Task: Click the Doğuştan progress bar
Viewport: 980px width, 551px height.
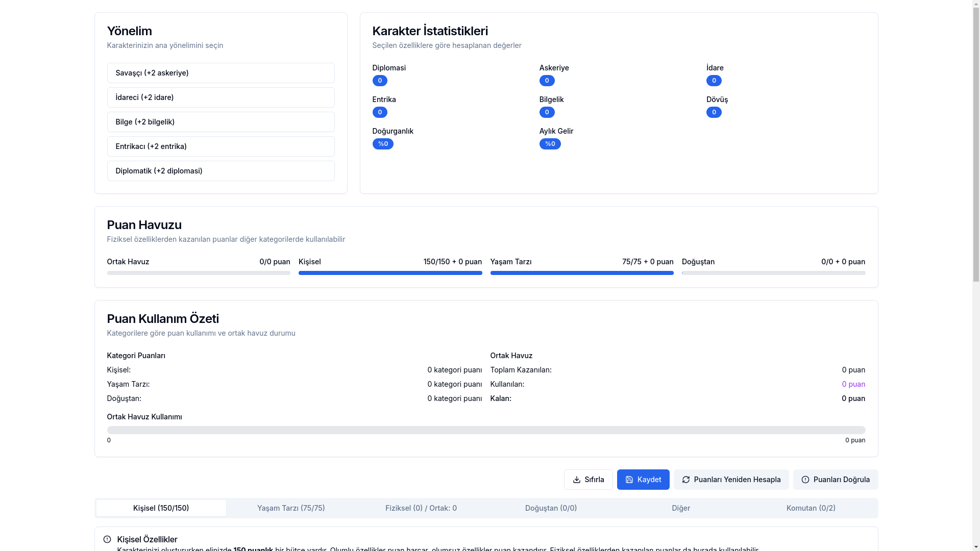Action: [x=773, y=273]
